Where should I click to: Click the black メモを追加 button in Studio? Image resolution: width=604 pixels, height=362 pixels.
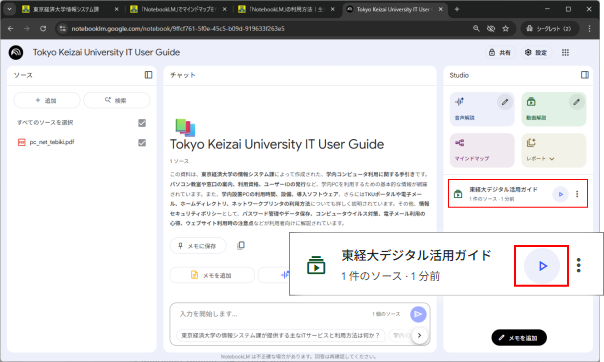click(519, 338)
